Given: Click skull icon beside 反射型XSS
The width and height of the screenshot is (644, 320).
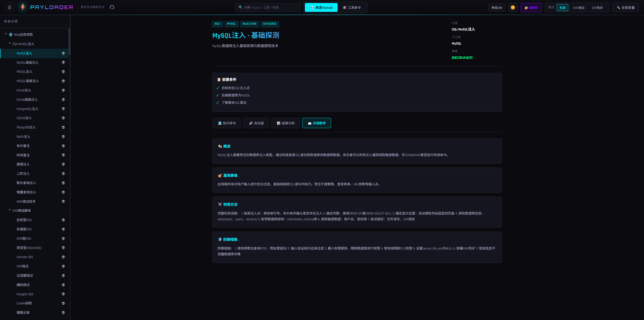Looking at the screenshot, I should (x=63, y=220).
